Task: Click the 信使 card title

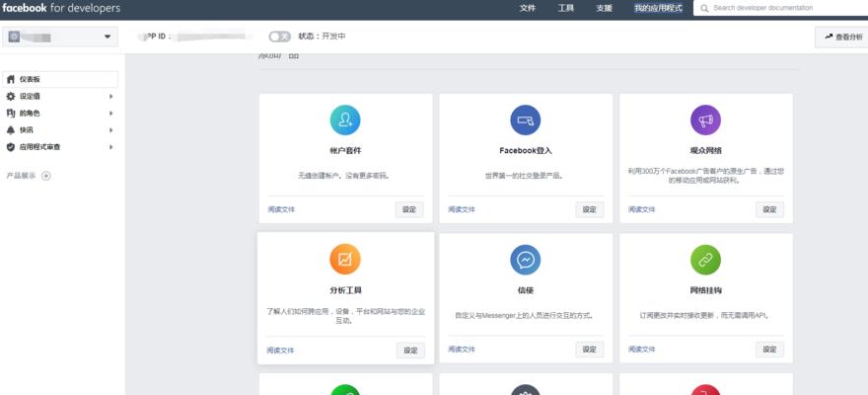Action: coord(526,290)
